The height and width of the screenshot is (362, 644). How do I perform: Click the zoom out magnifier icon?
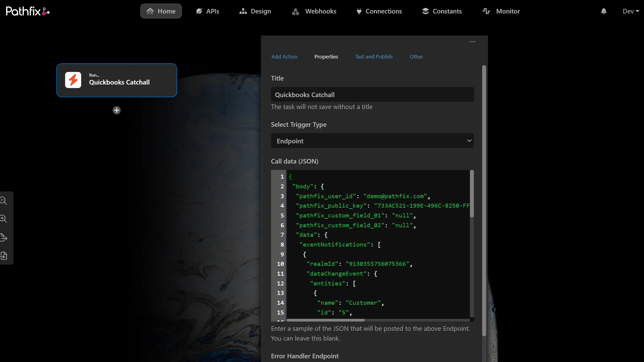pos(4,201)
